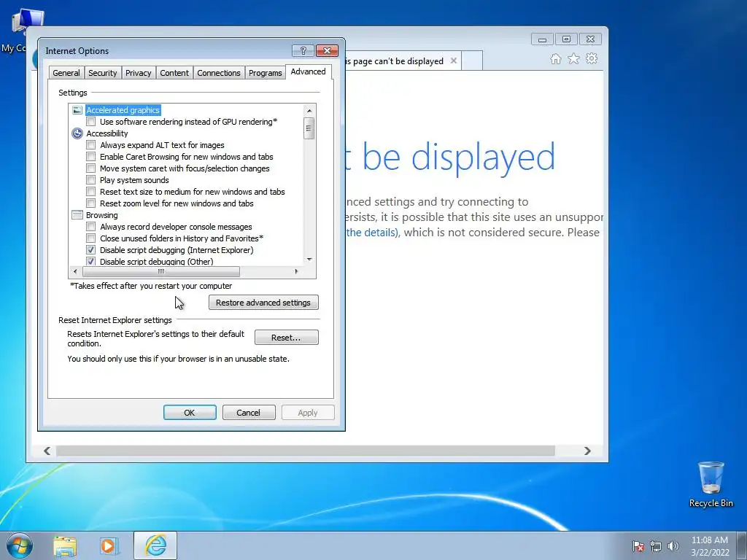Click settings list vertical scrollbar thumb
Screen dimensions: 747x560
309,128
